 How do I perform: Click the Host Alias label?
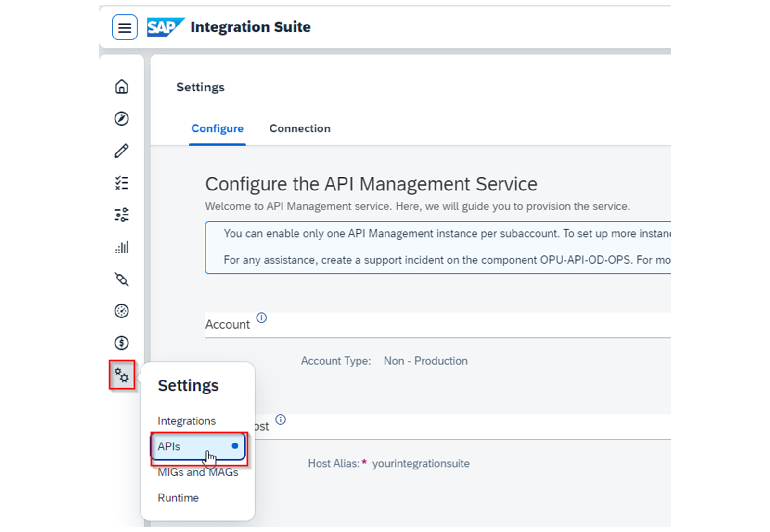tap(334, 464)
